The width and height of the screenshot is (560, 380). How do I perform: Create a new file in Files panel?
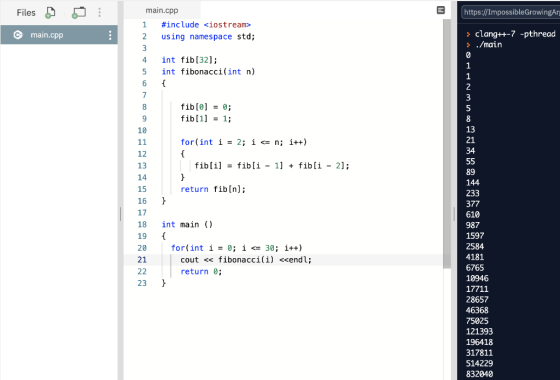pos(50,13)
